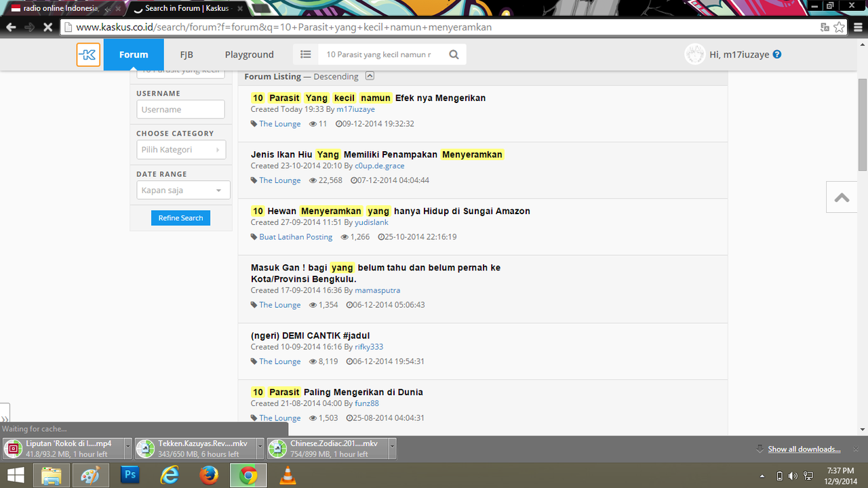Screen dimensions: 868x488
Task: Open the Tekken.Kazuyas.Rev....mkv download item
Action: tap(195, 449)
